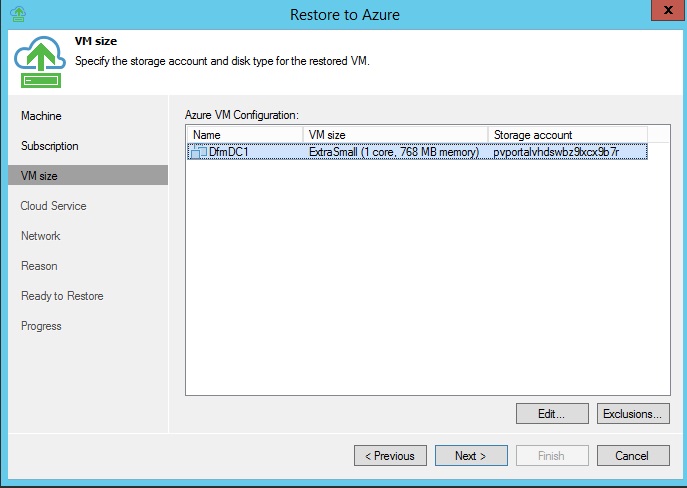Image resolution: width=687 pixels, height=488 pixels.
Task: Select the VM size step in sidebar
Action: [x=39, y=176]
